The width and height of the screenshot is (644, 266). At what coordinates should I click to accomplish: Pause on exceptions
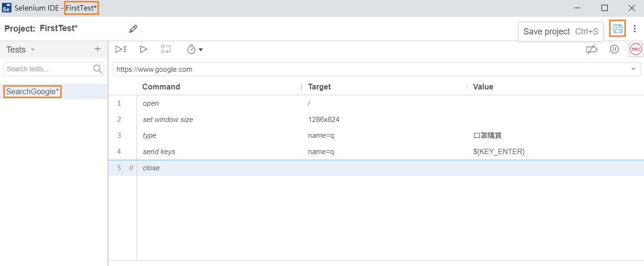pos(614,49)
